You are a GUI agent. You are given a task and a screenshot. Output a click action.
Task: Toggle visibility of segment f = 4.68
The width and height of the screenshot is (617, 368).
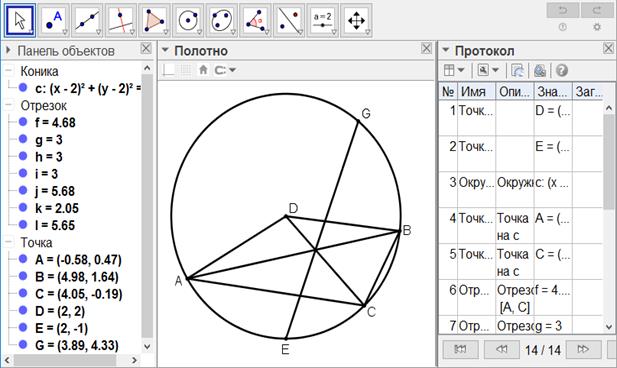click(23, 122)
